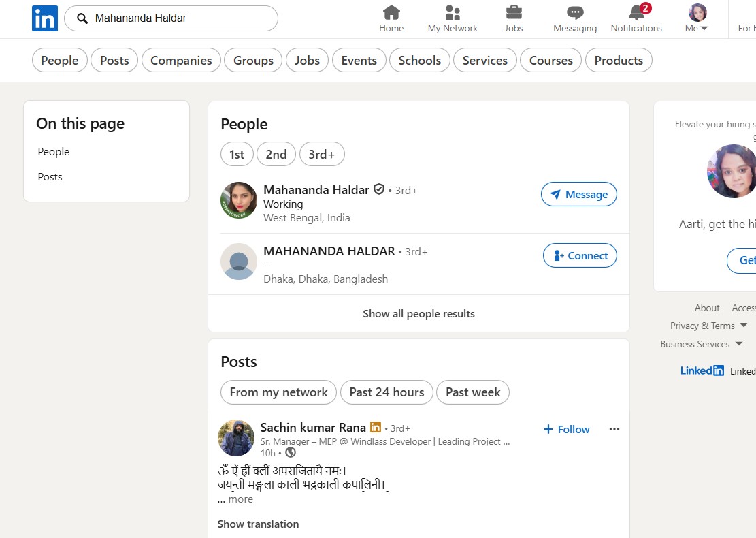The image size is (756, 538).
Task: Toggle the 2nd connections filter
Action: (276, 155)
